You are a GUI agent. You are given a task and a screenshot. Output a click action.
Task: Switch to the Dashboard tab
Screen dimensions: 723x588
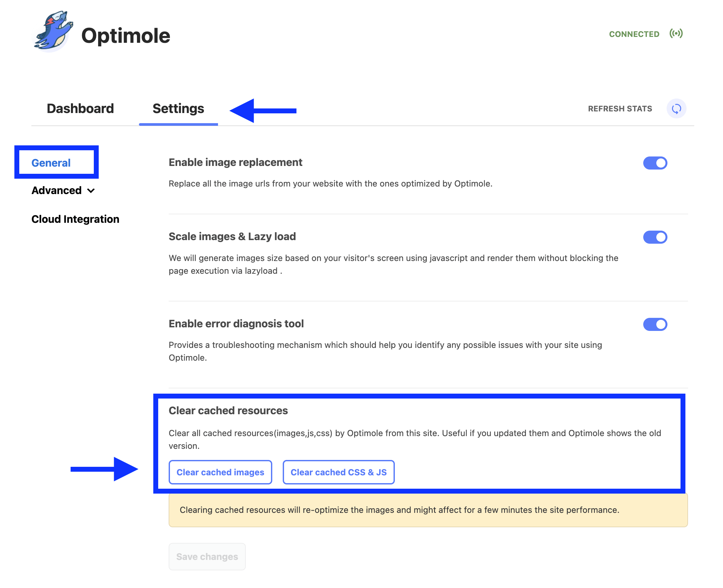coord(80,109)
